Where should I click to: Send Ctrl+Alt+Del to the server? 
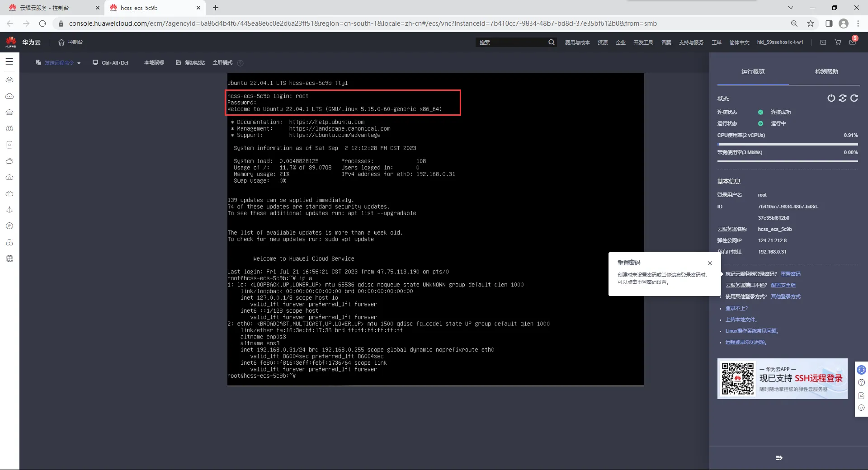(110, 63)
